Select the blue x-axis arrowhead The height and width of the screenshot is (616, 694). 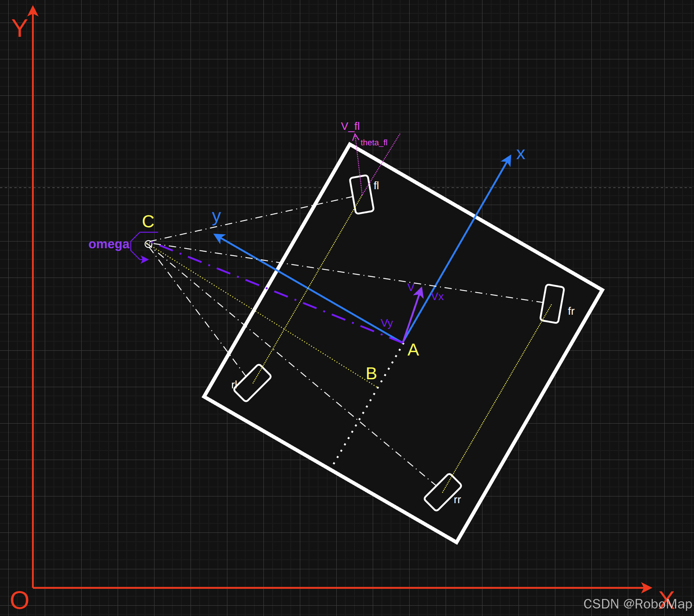click(507, 159)
